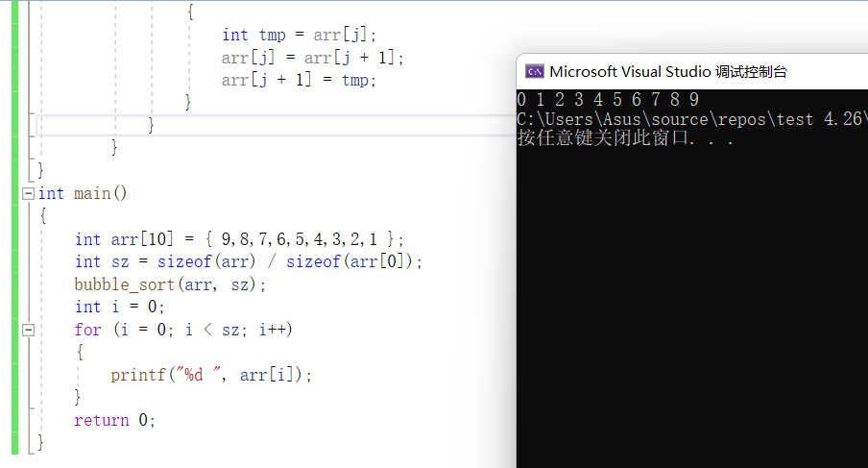Click the arr[10] array initialization line

(239, 239)
